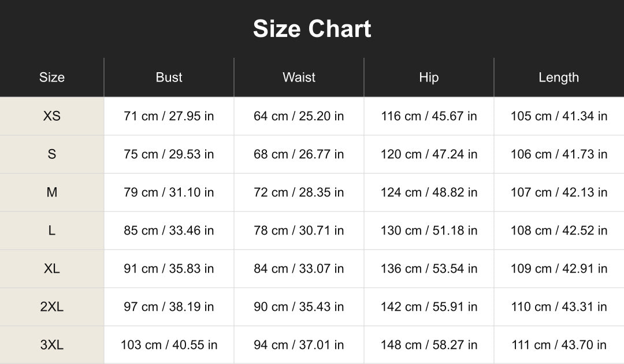Click the XS bust value 71 cm
This screenshot has height=364, width=624.
pos(169,116)
